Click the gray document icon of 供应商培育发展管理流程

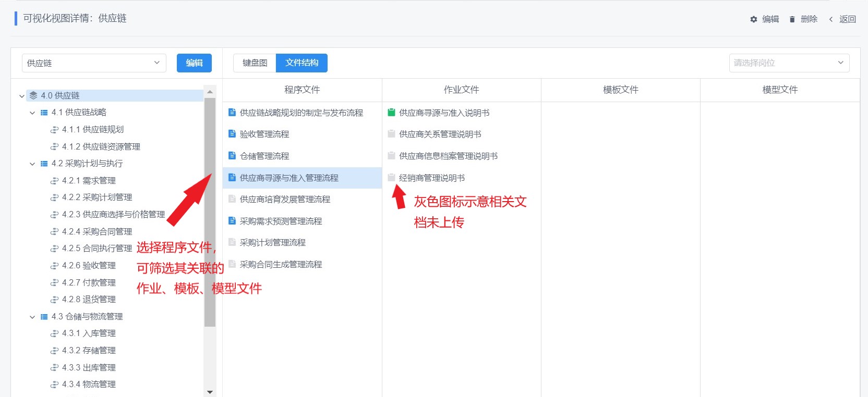point(232,199)
